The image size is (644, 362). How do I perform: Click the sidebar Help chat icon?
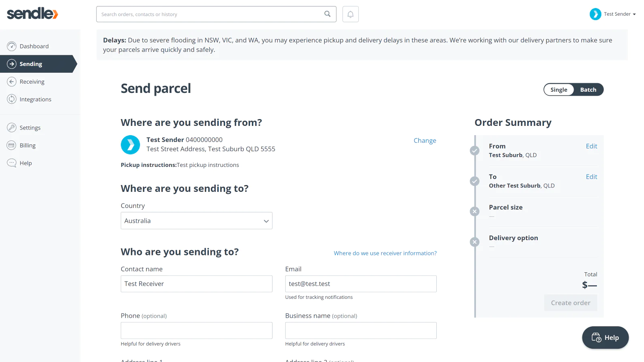pyautogui.click(x=12, y=163)
